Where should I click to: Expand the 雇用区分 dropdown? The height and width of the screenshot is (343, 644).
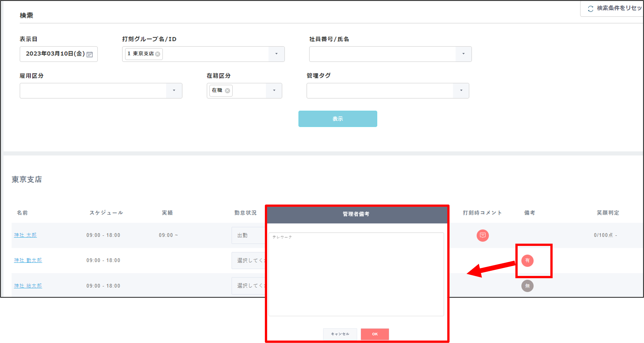click(174, 91)
